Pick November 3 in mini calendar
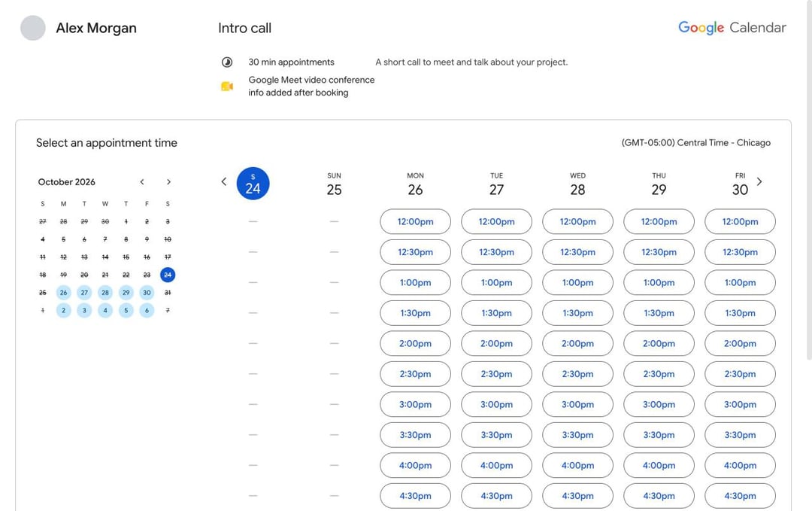 click(x=84, y=310)
